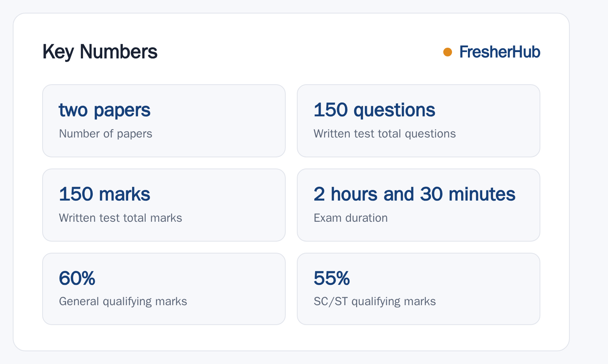Viewport: 608px width, 364px height.
Task: Click the Exam duration label
Action: (351, 218)
